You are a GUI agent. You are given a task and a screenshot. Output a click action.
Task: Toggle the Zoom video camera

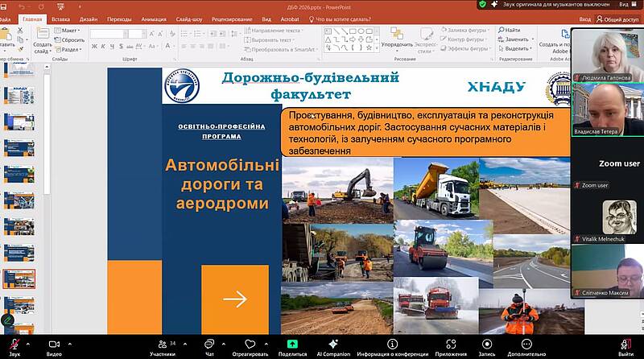(x=54, y=344)
